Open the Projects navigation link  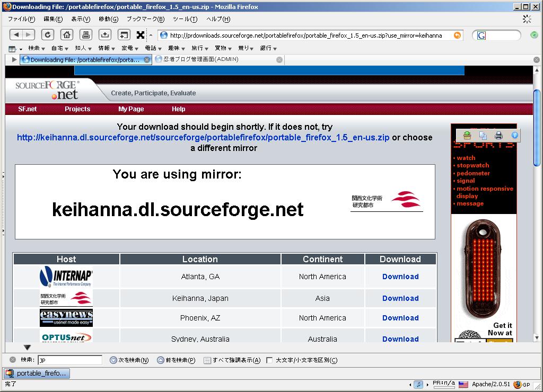(x=77, y=109)
